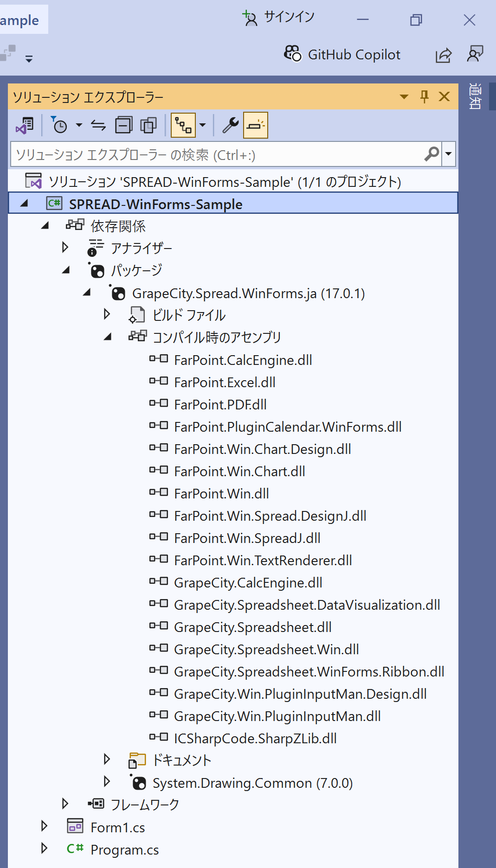Viewport: 496px width, 868px height.
Task: Click the pending changes filter clock icon
Action: (59, 125)
